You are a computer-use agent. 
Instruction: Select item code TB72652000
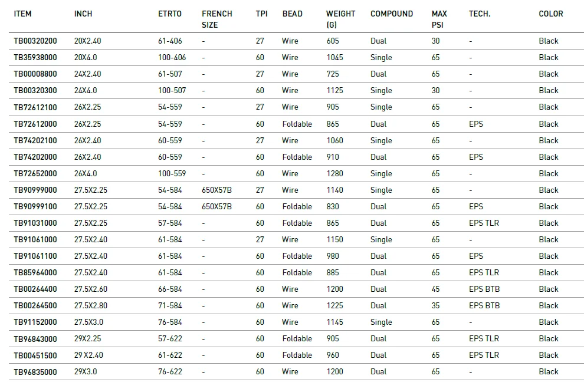[x=35, y=174]
